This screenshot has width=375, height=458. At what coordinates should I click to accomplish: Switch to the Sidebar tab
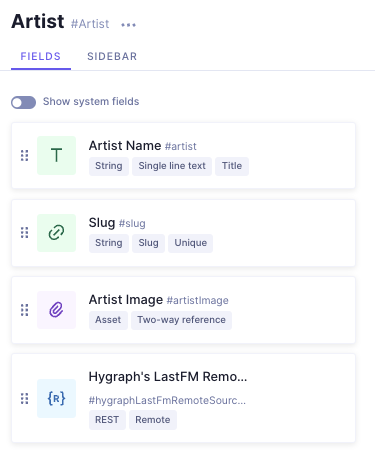coord(112,56)
